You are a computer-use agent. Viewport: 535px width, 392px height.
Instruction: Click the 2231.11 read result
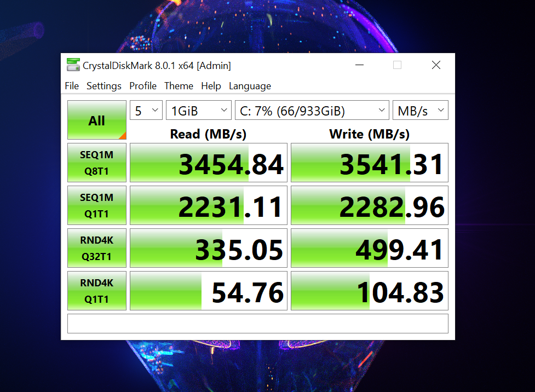pyautogui.click(x=209, y=205)
